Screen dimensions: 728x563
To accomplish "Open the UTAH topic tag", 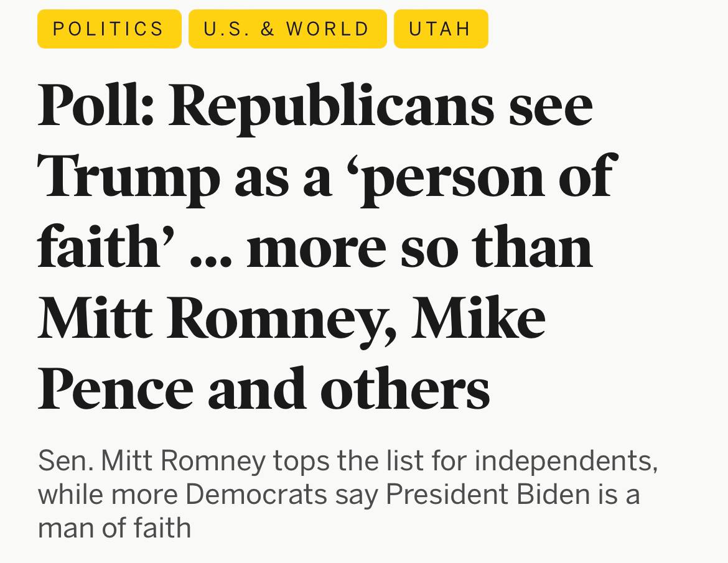I will tap(441, 29).
